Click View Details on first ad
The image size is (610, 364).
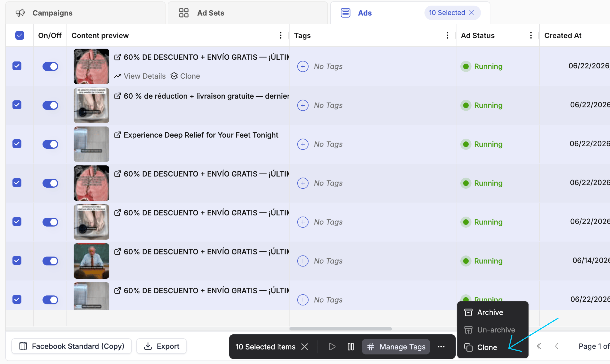click(140, 76)
